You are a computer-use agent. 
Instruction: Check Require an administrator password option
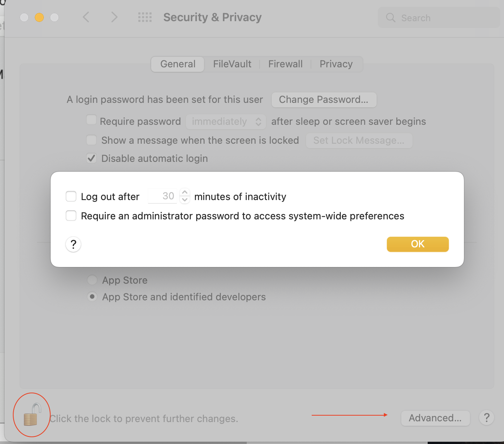coord(71,216)
